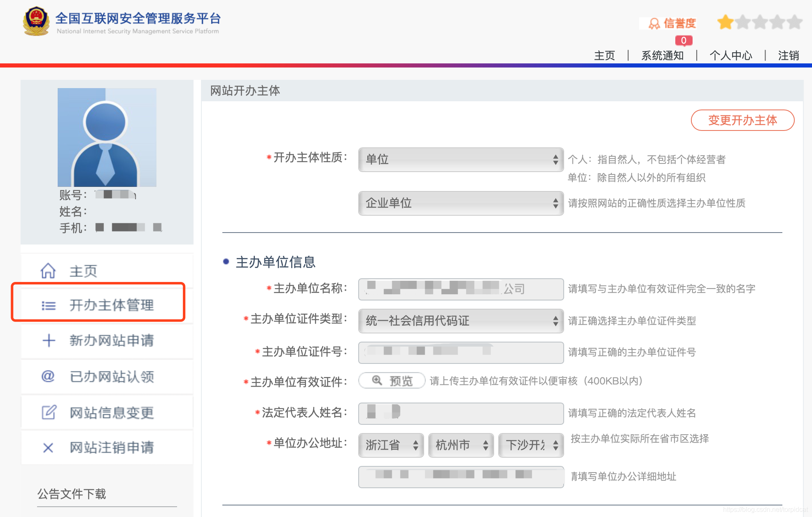Screen dimensions: 812x517
Task: Click the national emblem platform logo
Action: (x=37, y=21)
